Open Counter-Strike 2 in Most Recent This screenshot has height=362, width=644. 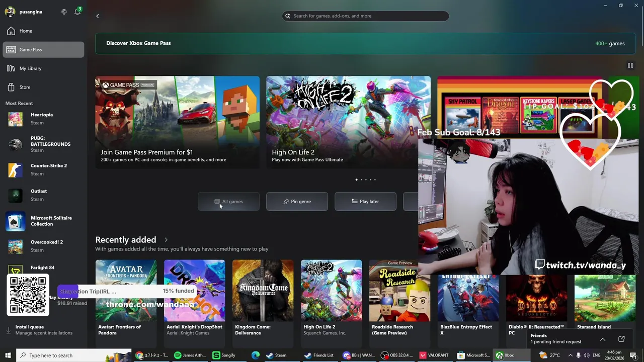click(43, 170)
